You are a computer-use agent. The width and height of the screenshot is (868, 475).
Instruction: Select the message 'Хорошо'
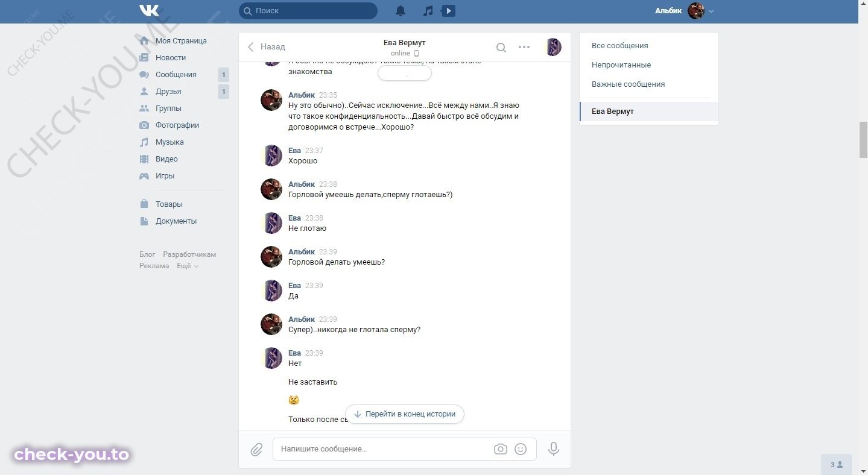tap(303, 161)
